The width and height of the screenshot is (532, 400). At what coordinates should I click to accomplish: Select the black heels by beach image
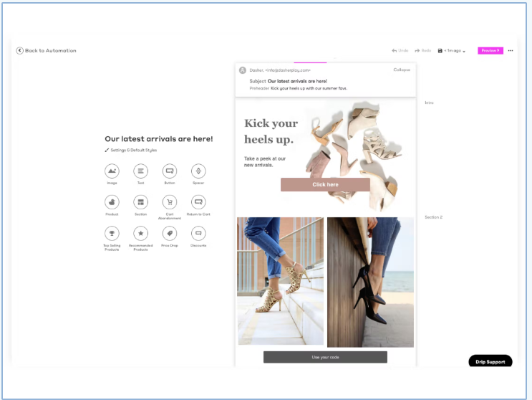coord(370,282)
